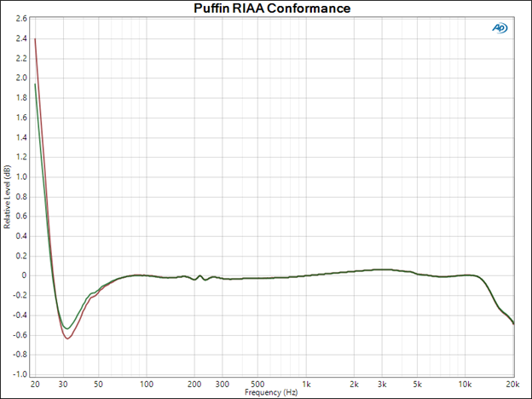The image size is (532, 399).
Task: Select the 10k frequency tick label
Action: pyautogui.click(x=465, y=385)
